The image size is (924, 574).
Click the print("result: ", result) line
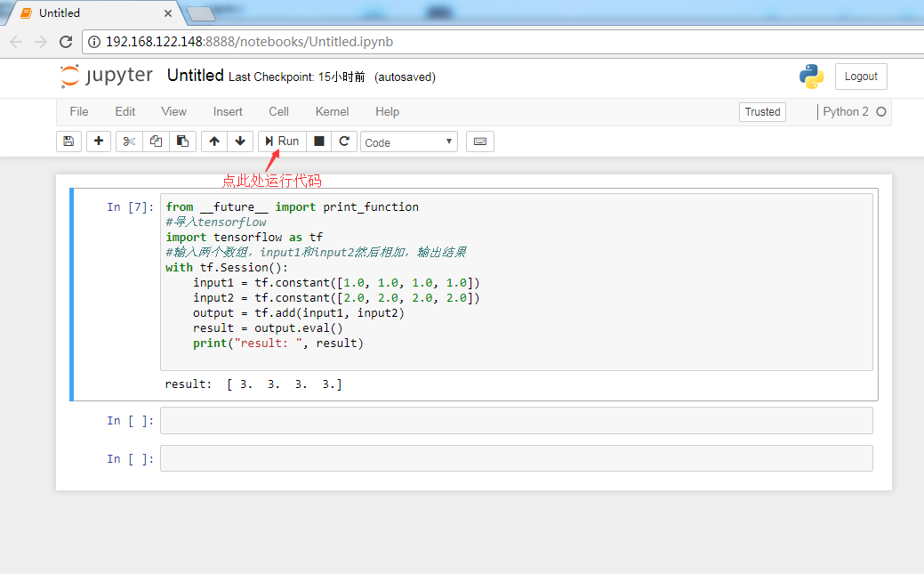278,344
